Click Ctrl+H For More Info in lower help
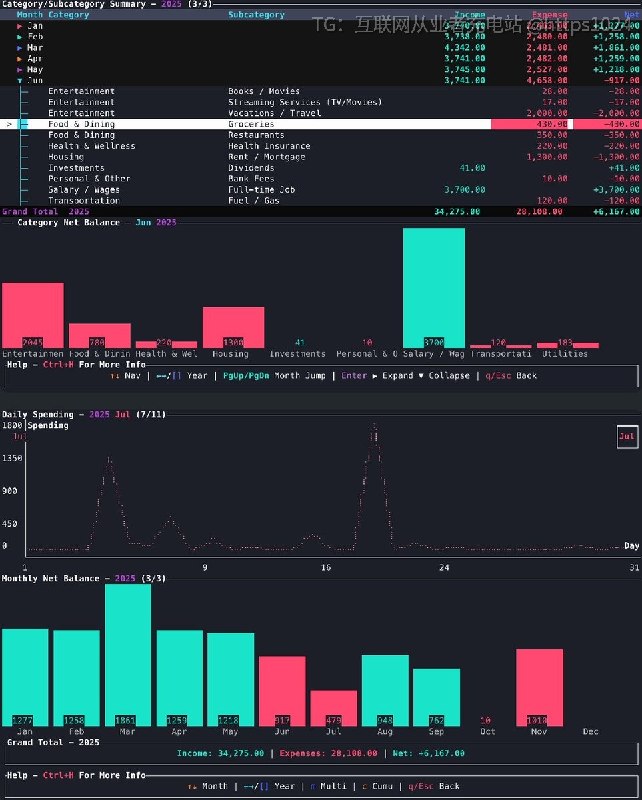The image size is (642, 800). coord(94,776)
